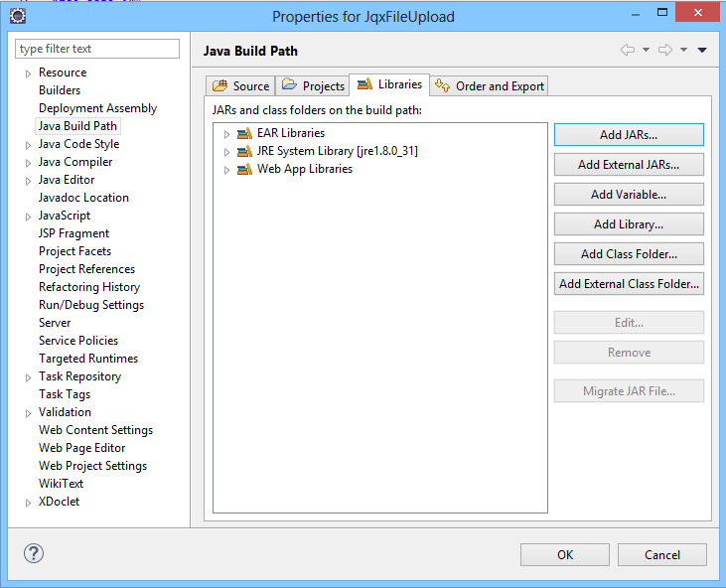Click the type filter text field
This screenshot has width=726, height=588.
tap(97, 49)
